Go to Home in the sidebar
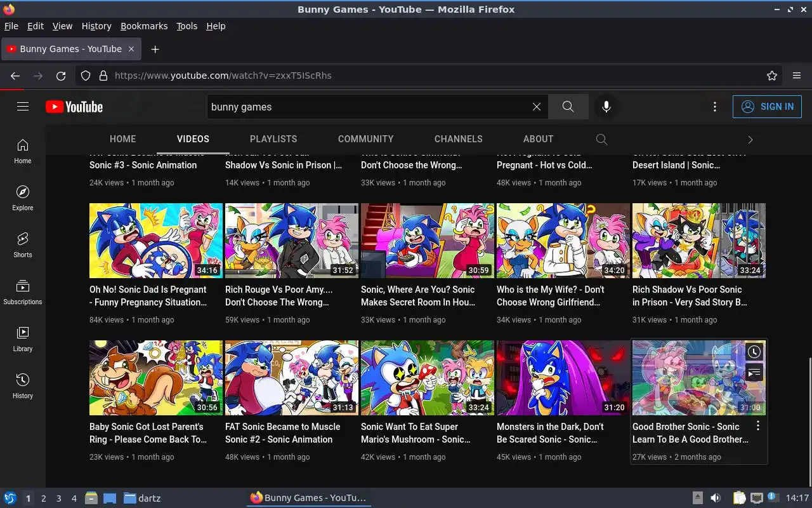 (x=23, y=151)
